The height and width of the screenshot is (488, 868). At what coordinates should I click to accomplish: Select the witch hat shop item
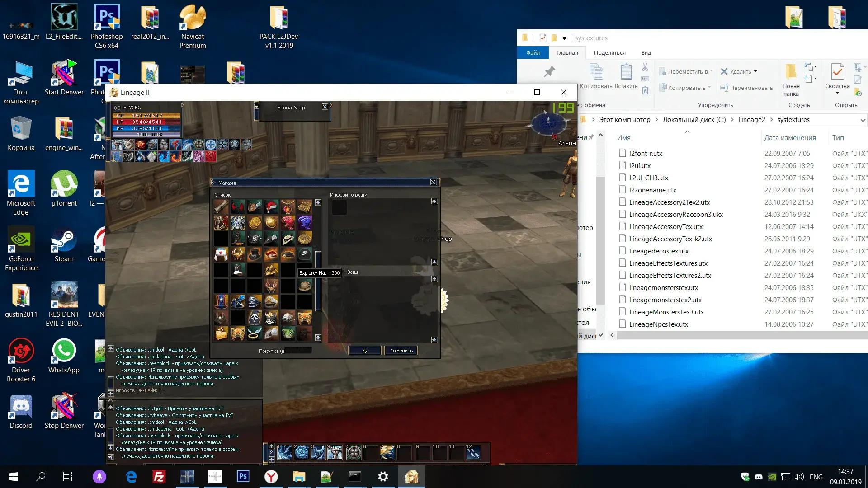[238, 239]
